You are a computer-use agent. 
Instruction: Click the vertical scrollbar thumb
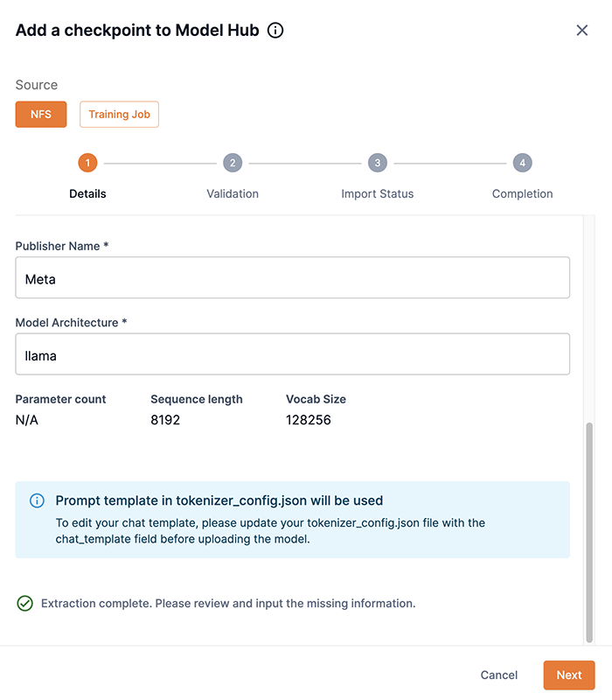[589, 532]
